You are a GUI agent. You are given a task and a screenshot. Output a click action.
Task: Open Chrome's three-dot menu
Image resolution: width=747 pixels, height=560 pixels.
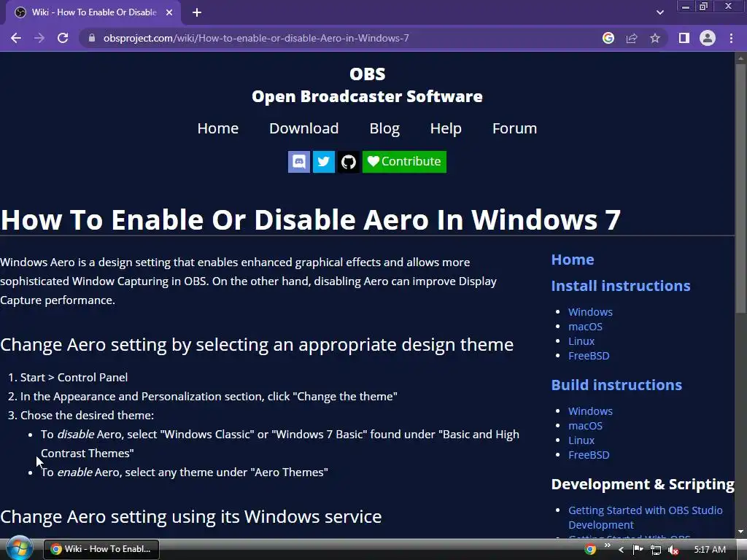pos(731,38)
